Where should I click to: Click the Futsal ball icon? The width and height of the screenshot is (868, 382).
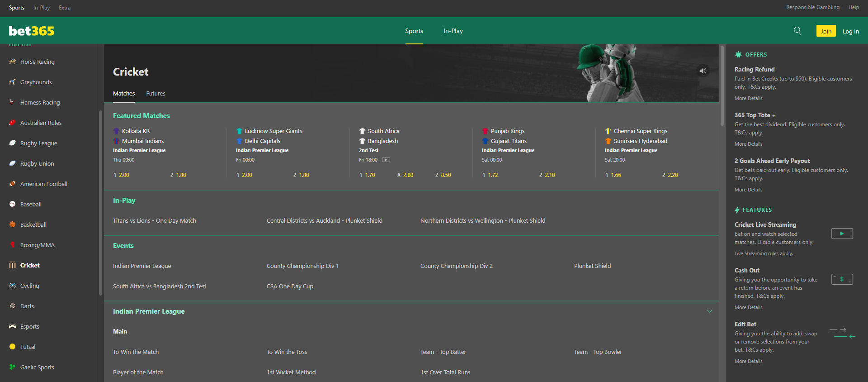click(12, 347)
